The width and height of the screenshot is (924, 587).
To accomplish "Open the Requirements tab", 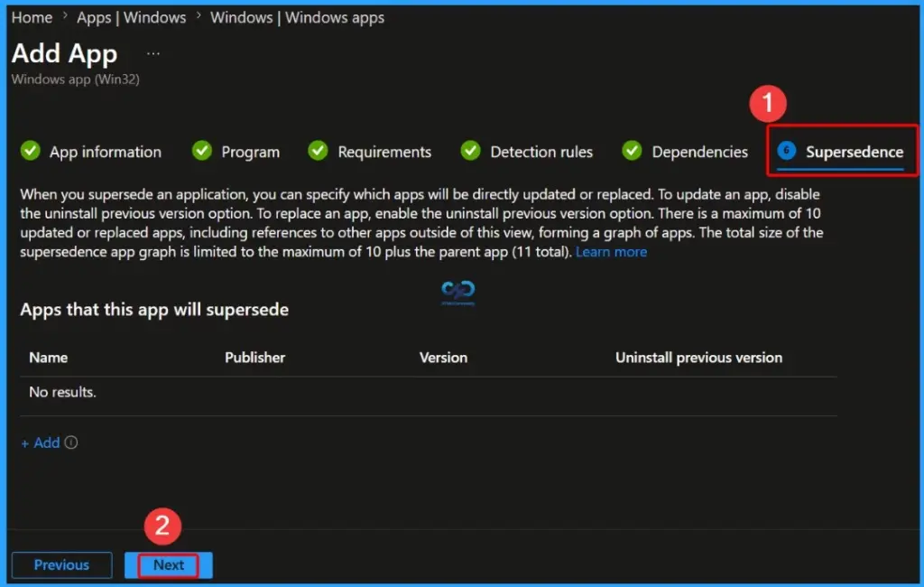I will [384, 152].
